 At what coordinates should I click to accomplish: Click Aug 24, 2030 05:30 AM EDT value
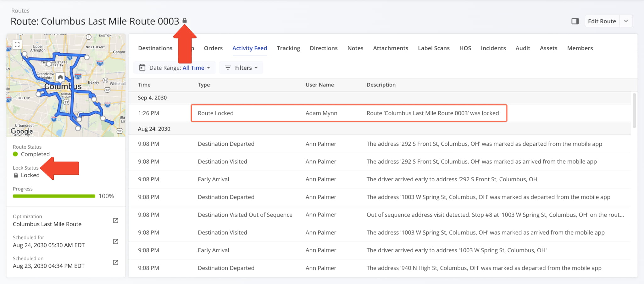tap(49, 245)
